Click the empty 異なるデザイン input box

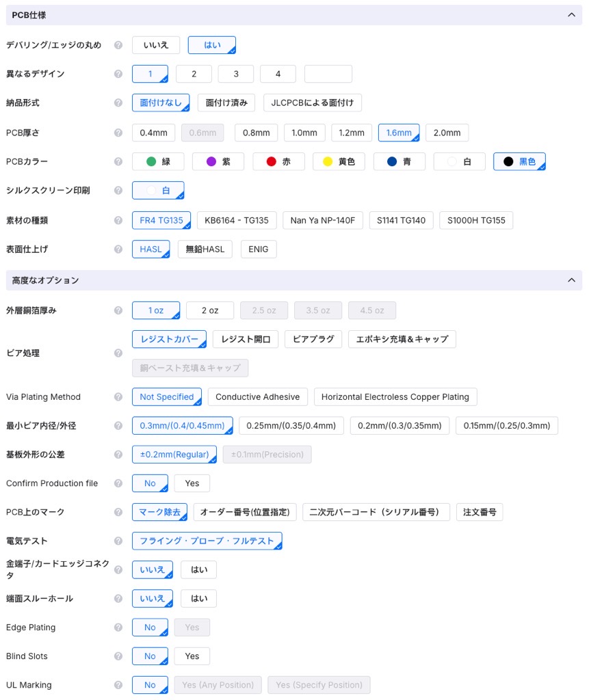(x=328, y=74)
